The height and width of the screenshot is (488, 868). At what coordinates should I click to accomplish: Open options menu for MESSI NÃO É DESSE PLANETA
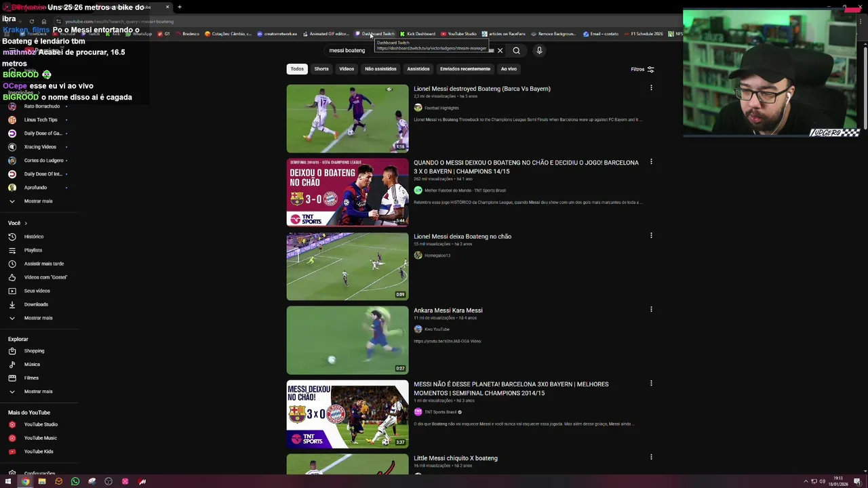click(x=651, y=384)
